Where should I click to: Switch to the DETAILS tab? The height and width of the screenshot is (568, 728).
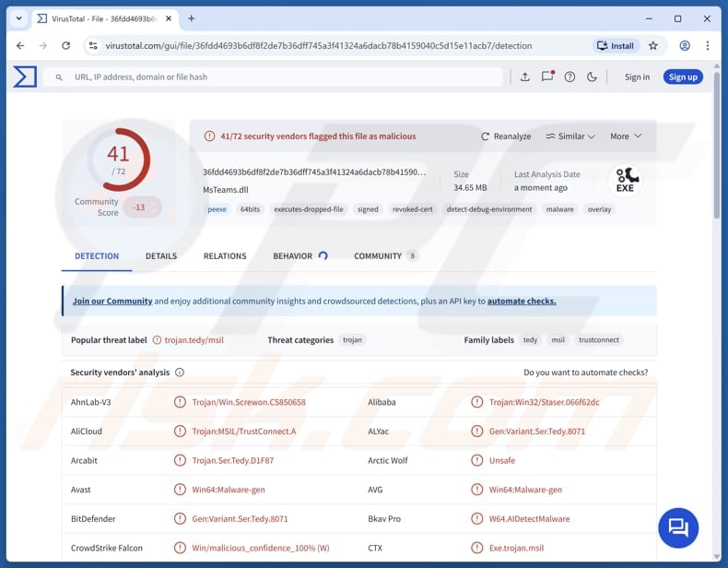coord(161,256)
